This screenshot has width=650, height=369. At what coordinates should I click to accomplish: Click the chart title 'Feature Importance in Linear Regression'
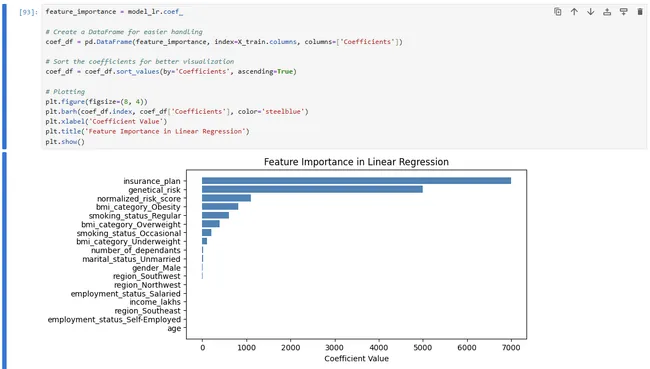(356, 162)
